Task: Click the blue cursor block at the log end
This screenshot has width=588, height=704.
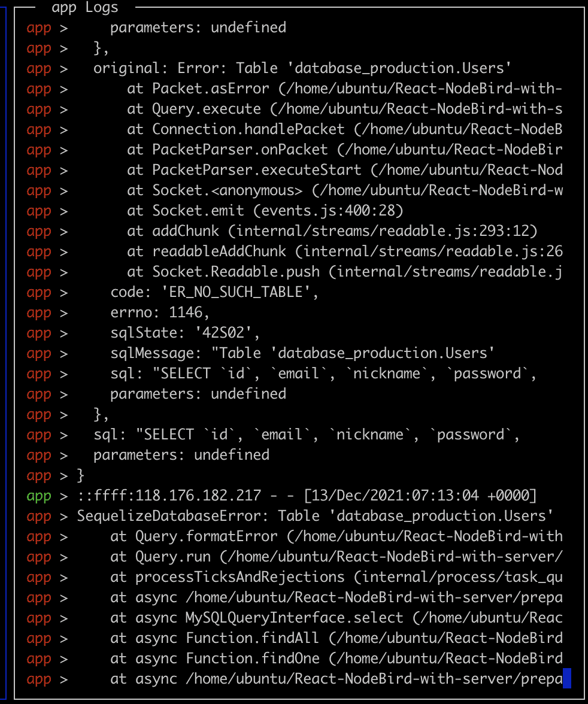Action: pos(567,679)
